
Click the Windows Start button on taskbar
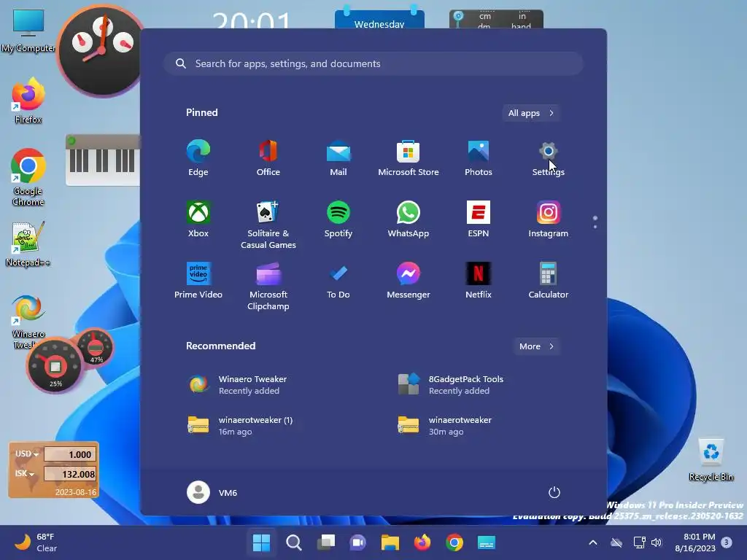(x=261, y=542)
